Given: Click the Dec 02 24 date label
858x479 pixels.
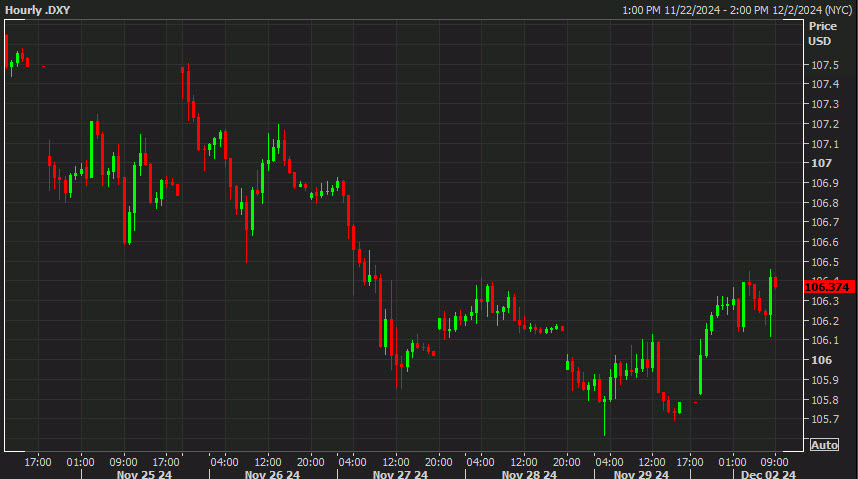Looking at the screenshot, I should 768,474.
